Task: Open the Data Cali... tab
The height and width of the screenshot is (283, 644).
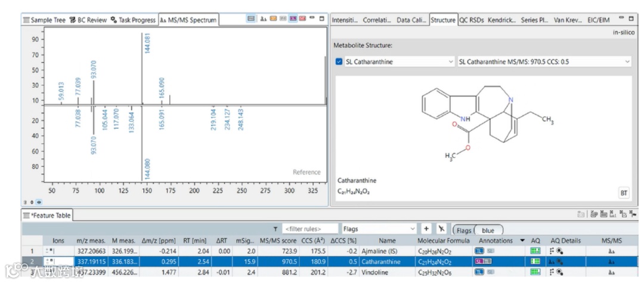Action: pos(411,20)
